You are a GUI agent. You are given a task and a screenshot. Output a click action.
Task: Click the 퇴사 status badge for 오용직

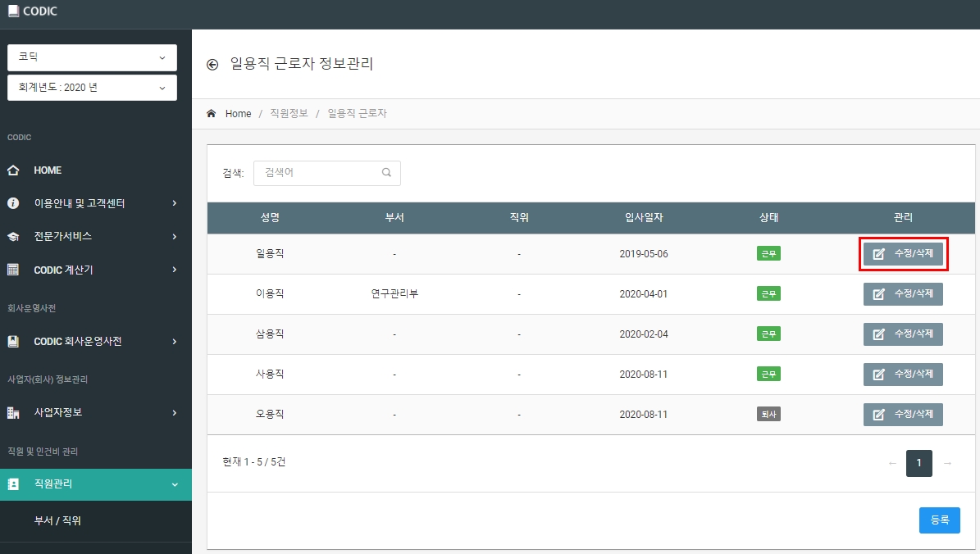768,414
